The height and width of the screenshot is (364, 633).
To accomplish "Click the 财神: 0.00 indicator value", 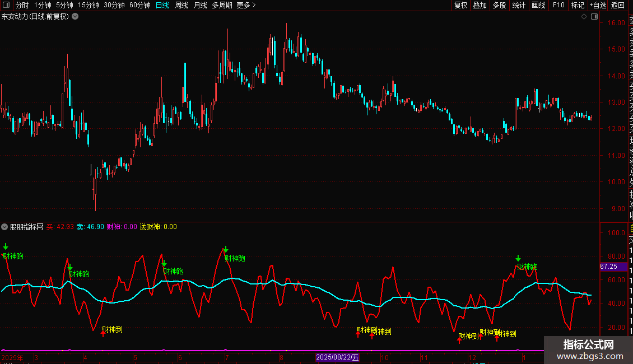I will tap(122, 227).
